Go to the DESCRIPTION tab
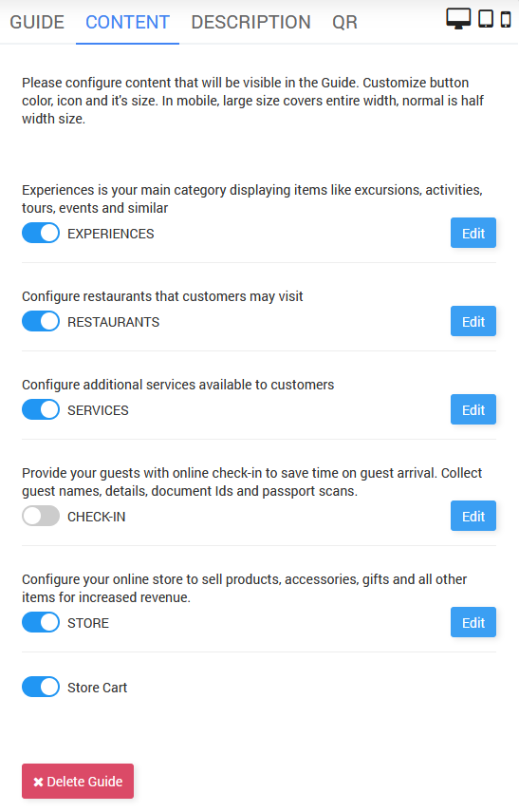Viewport: 519px width, 812px height. tap(251, 22)
